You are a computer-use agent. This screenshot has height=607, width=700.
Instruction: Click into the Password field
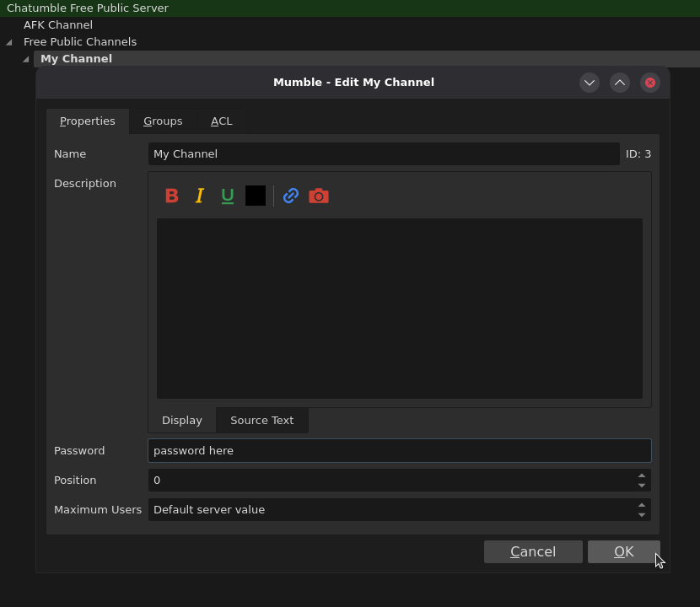[399, 450]
